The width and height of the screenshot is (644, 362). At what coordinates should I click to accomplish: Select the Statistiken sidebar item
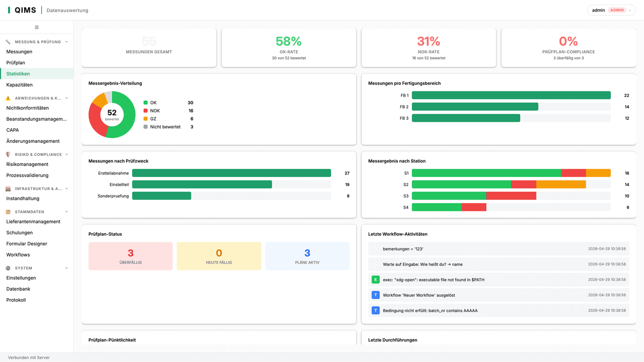click(37, 74)
